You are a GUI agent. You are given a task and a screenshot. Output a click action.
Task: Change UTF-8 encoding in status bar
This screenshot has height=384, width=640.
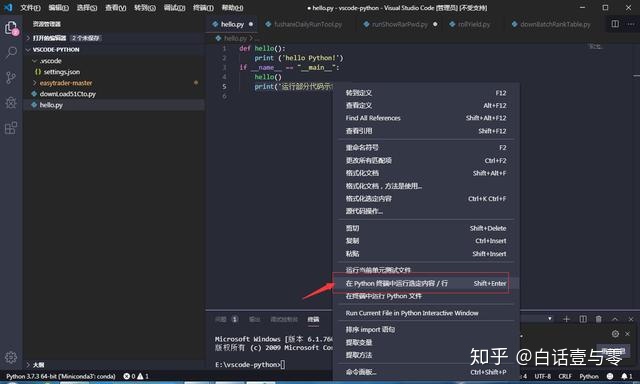[x=542, y=376]
